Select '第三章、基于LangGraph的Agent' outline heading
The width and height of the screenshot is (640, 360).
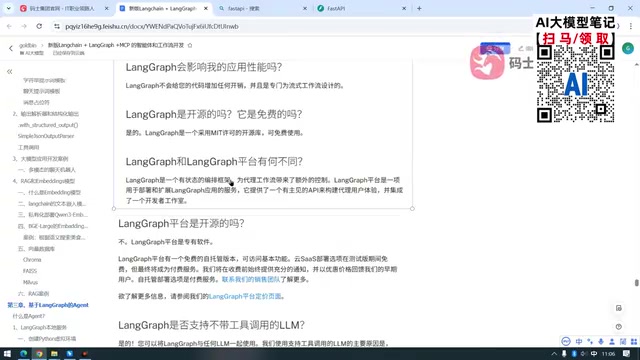(x=48, y=305)
